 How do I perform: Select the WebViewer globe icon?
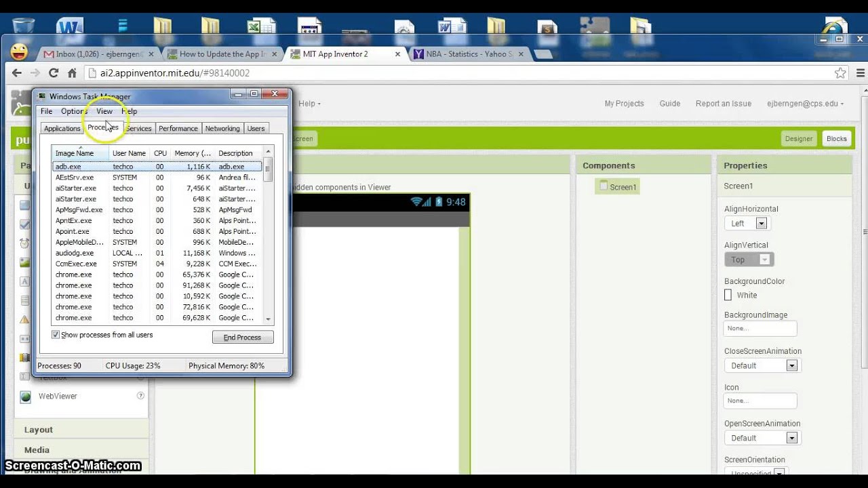click(25, 396)
